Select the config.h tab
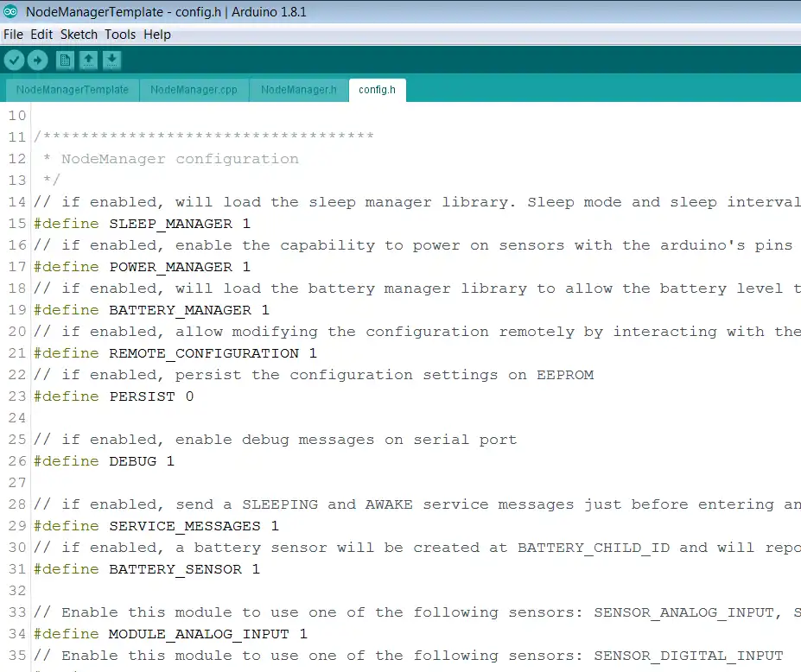 [x=377, y=90]
